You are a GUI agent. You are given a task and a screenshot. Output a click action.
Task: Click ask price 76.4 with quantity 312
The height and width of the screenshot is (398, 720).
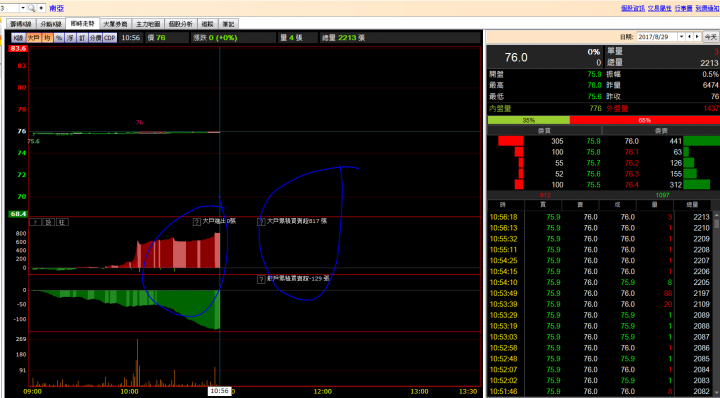[x=631, y=185]
